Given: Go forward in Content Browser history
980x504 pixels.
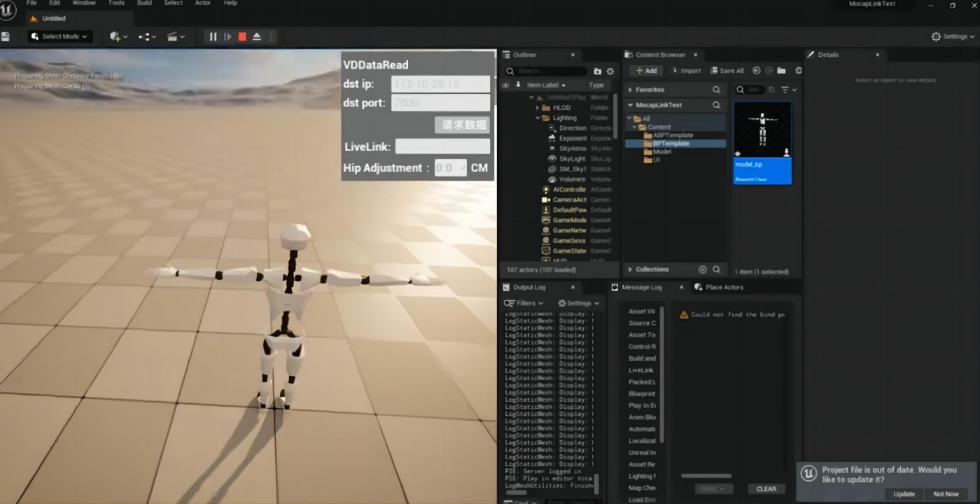Looking at the screenshot, I should 769,71.
